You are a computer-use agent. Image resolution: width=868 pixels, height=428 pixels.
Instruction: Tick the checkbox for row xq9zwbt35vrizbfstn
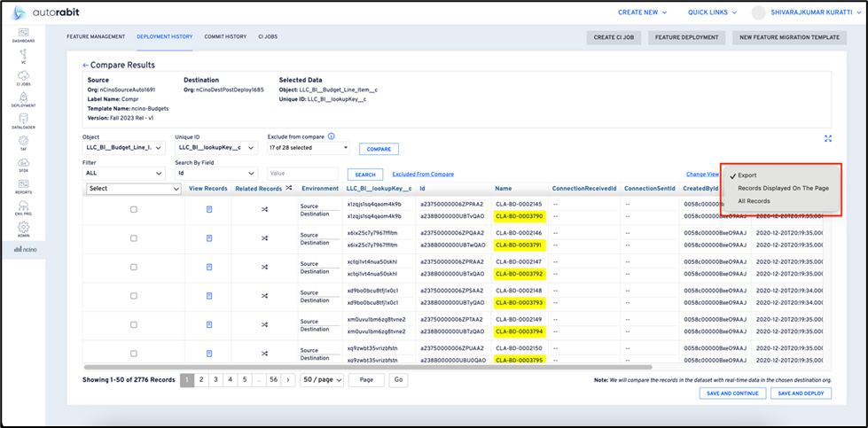coord(133,353)
